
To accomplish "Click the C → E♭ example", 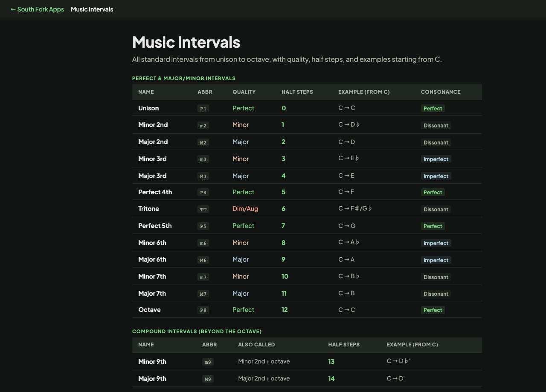I will [x=349, y=159].
